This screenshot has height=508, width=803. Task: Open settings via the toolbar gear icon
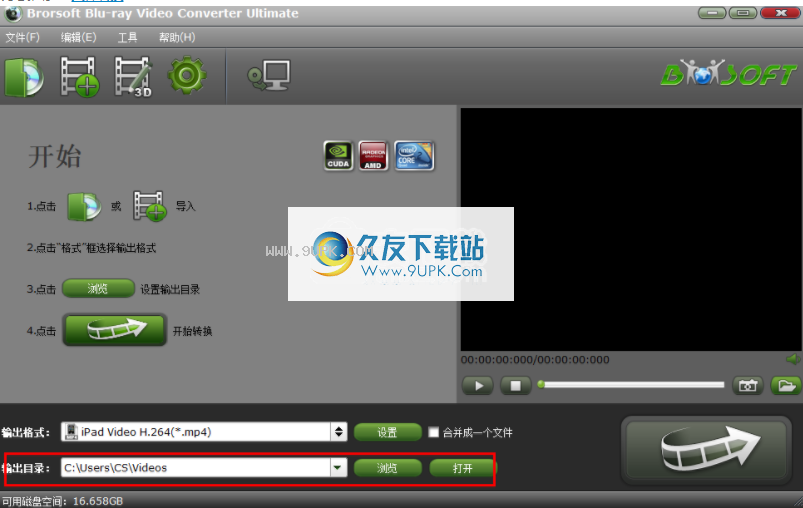click(x=187, y=75)
